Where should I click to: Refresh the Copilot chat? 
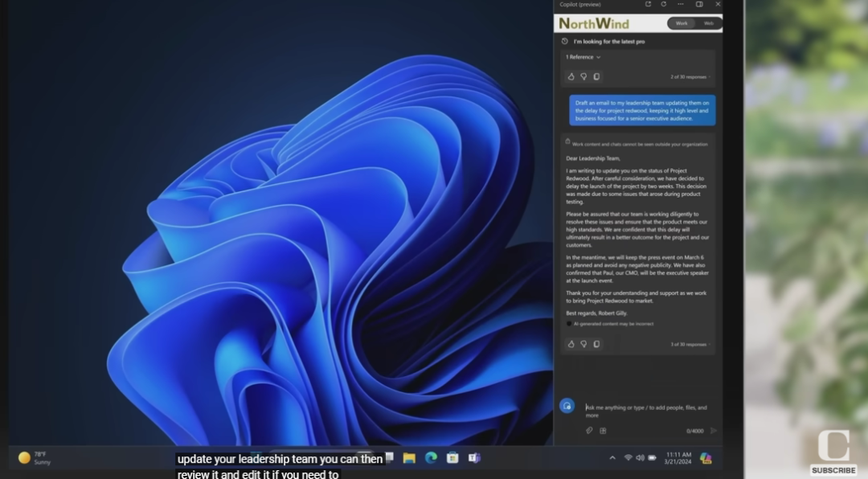pyautogui.click(x=664, y=4)
